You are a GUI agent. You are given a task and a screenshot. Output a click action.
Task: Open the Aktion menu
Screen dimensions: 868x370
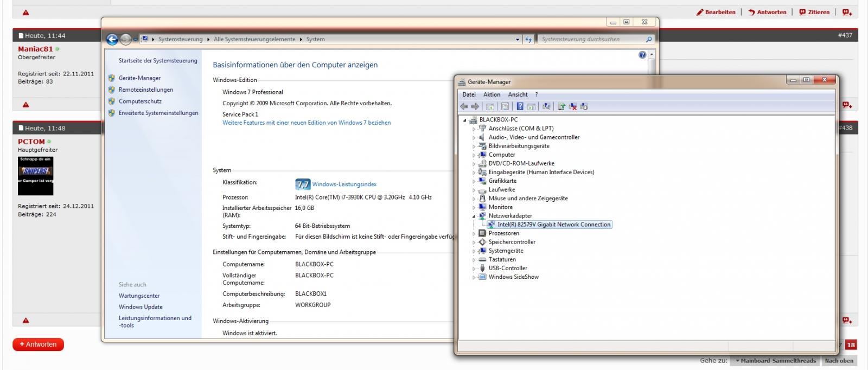click(492, 94)
